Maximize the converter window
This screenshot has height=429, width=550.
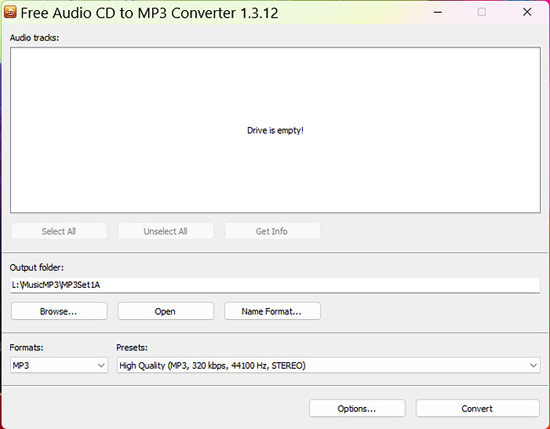pyautogui.click(x=482, y=12)
